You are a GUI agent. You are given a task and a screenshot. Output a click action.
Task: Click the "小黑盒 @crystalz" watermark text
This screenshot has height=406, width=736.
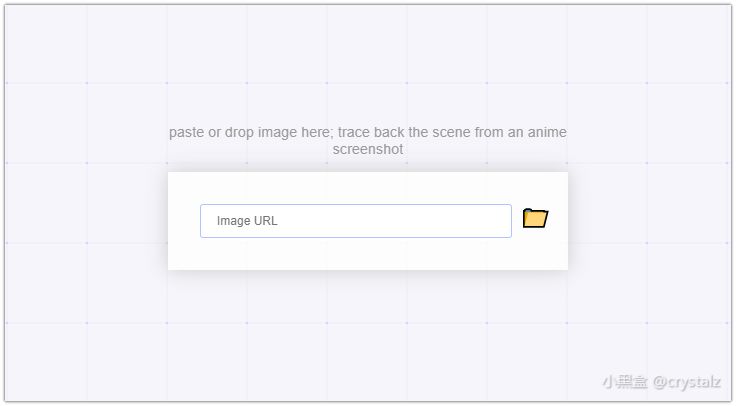coord(661,382)
